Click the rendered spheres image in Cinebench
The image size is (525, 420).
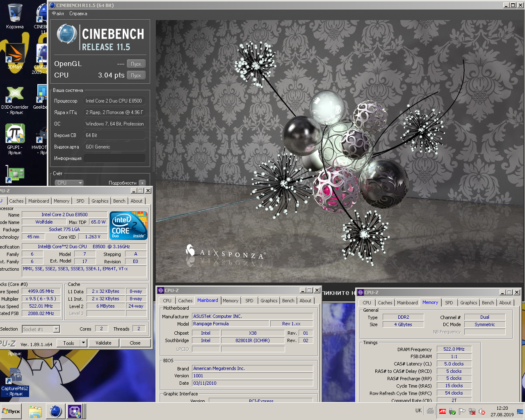coord(340,151)
